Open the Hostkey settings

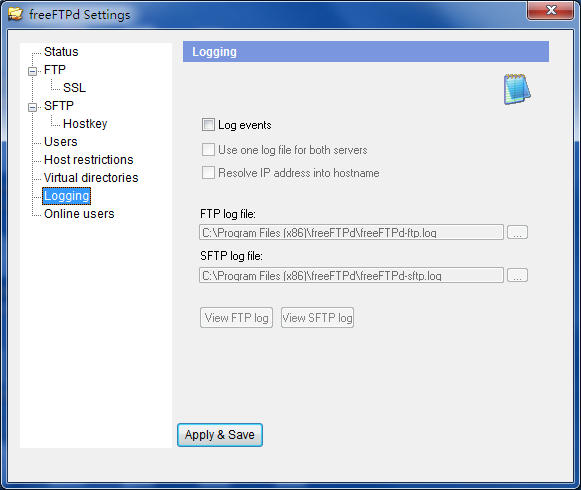pos(85,124)
